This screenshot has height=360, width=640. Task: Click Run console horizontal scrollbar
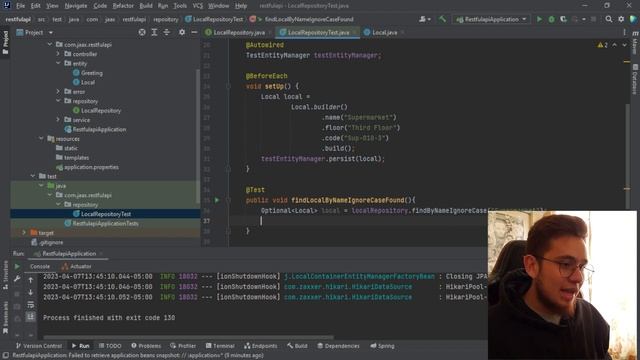[x=189, y=338]
